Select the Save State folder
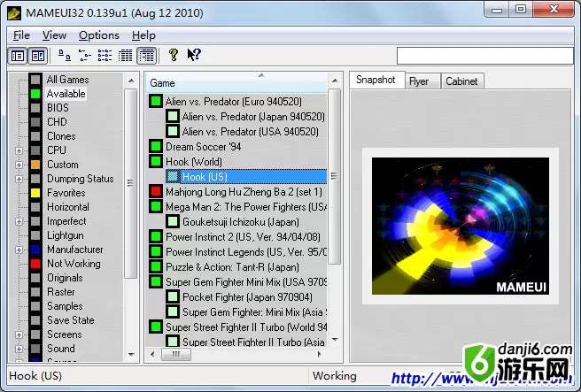Viewport: 581px width, 392px height. 70,320
